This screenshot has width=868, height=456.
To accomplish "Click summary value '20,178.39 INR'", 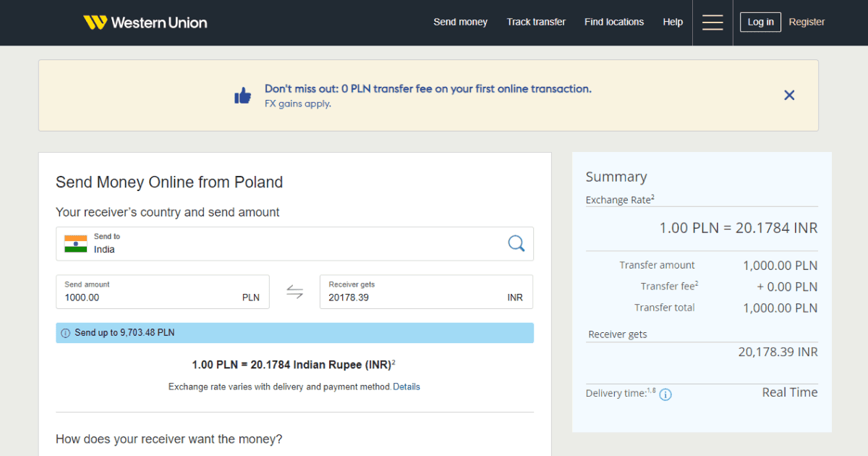I will [778, 352].
